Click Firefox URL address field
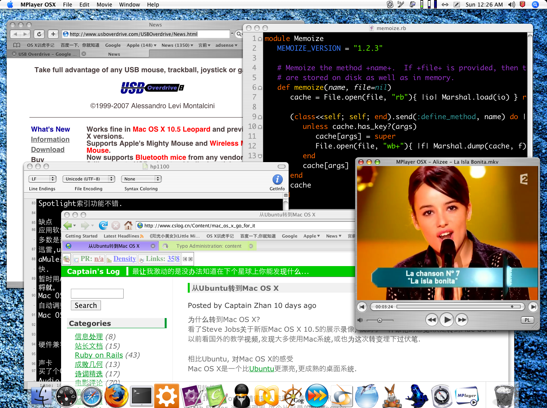This screenshot has height=408, width=547. pyautogui.click(x=245, y=226)
